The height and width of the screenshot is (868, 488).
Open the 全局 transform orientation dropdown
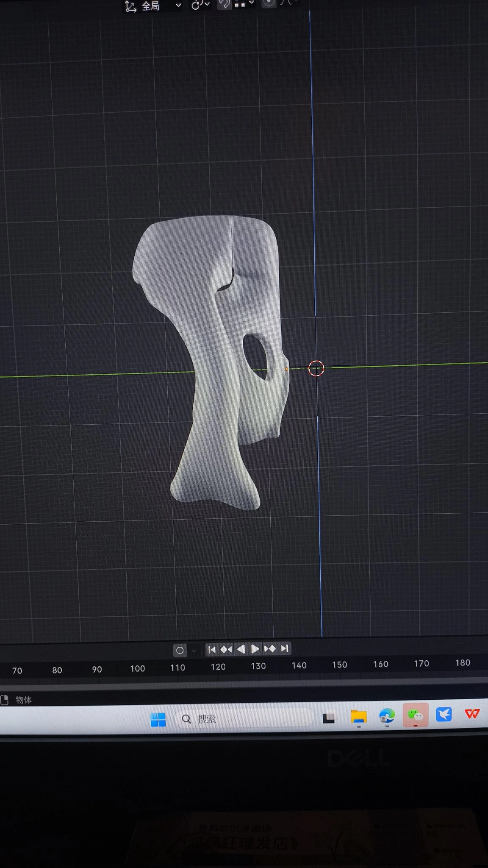click(x=153, y=6)
